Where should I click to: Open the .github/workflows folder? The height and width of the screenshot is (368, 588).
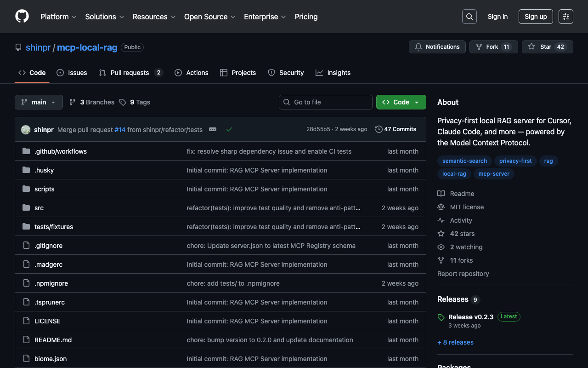pos(60,151)
